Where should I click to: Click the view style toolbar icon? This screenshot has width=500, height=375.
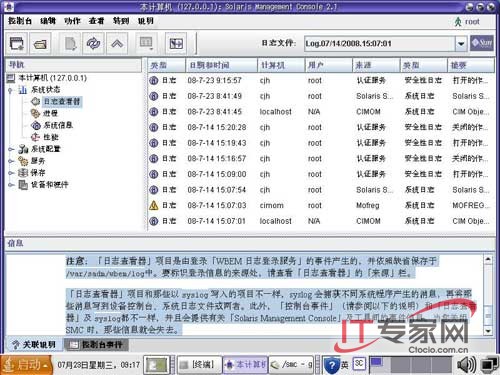click(x=146, y=43)
